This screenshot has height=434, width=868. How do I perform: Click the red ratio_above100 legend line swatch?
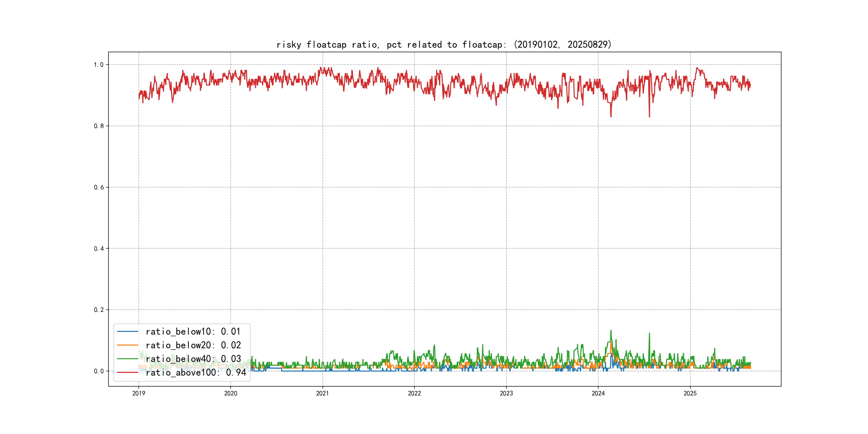[x=127, y=372]
